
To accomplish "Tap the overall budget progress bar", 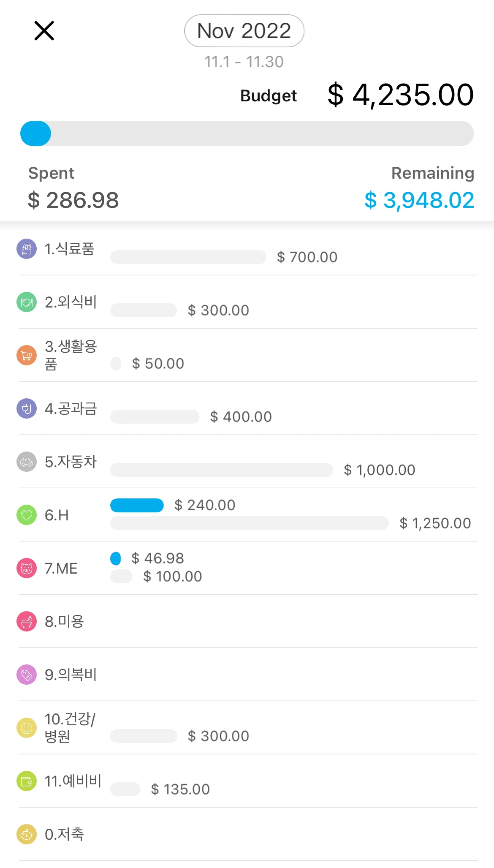I will coord(247,133).
